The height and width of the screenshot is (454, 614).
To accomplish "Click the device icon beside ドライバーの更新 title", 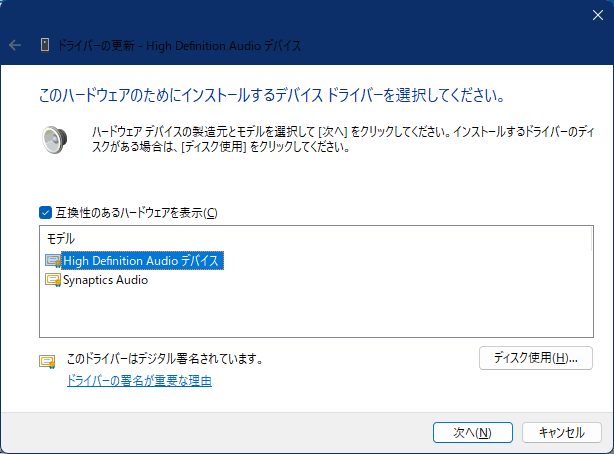I will click(x=45, y=45).
